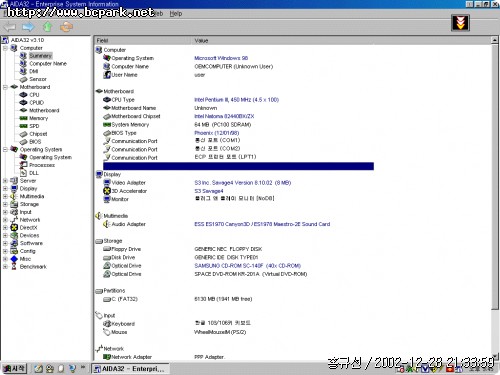Open the Intel chipset 82440BX/ZX link
The width and height of the screenshot is (500, 375).
point(224,116)
